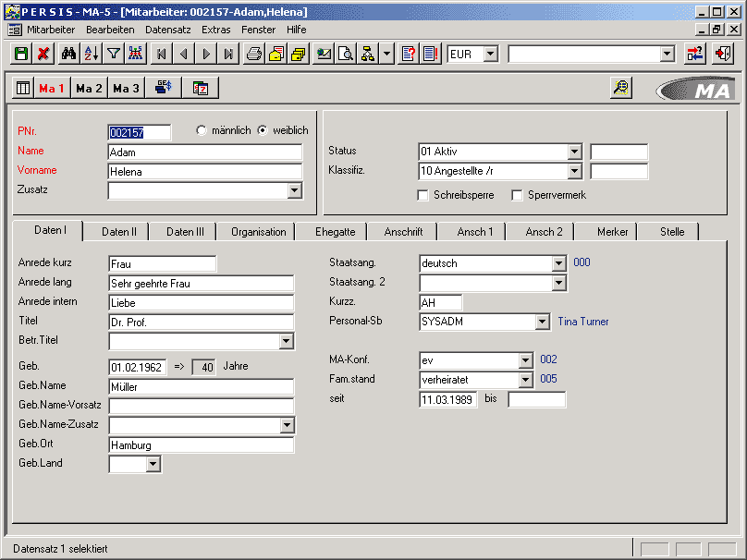Click the Tina Turner link
The image size is (747, 560).
pyautogui.click(x=583, y=322)
